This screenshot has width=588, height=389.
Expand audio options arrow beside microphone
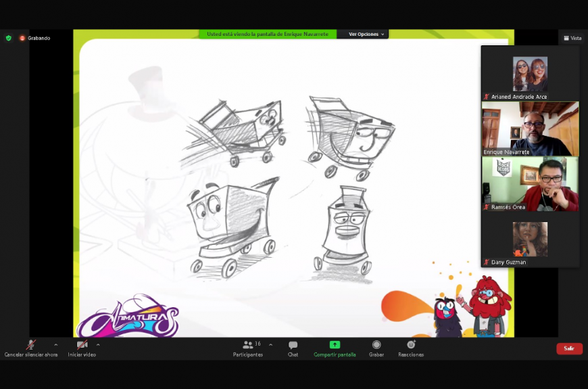(55, 344)
